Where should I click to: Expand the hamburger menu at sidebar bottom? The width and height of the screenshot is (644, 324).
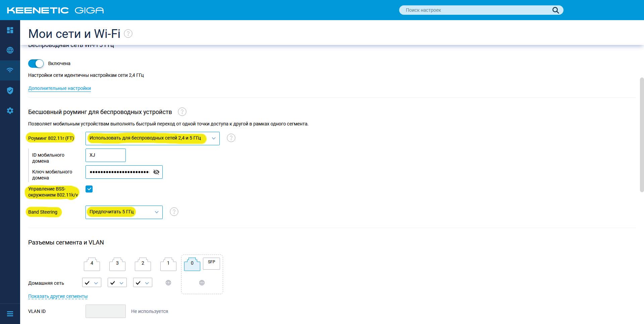pos(10,314)
